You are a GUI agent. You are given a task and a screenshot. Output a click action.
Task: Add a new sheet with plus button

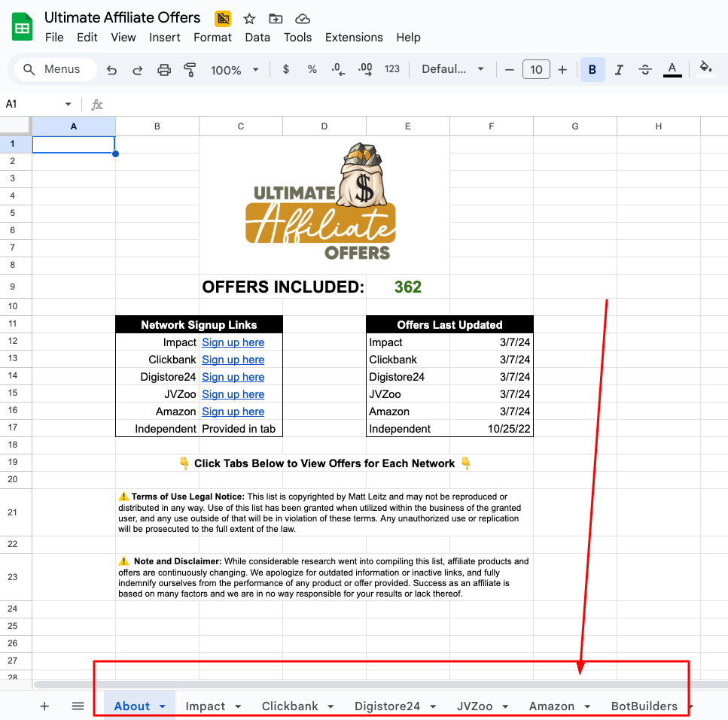pos(44,706)
